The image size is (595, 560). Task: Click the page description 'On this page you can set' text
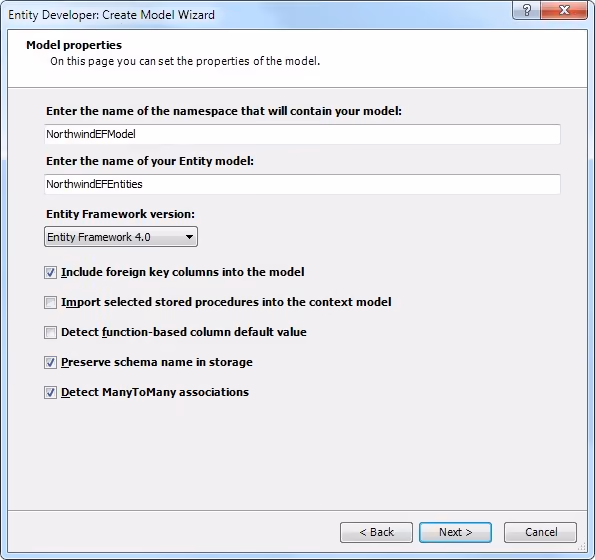185,61
